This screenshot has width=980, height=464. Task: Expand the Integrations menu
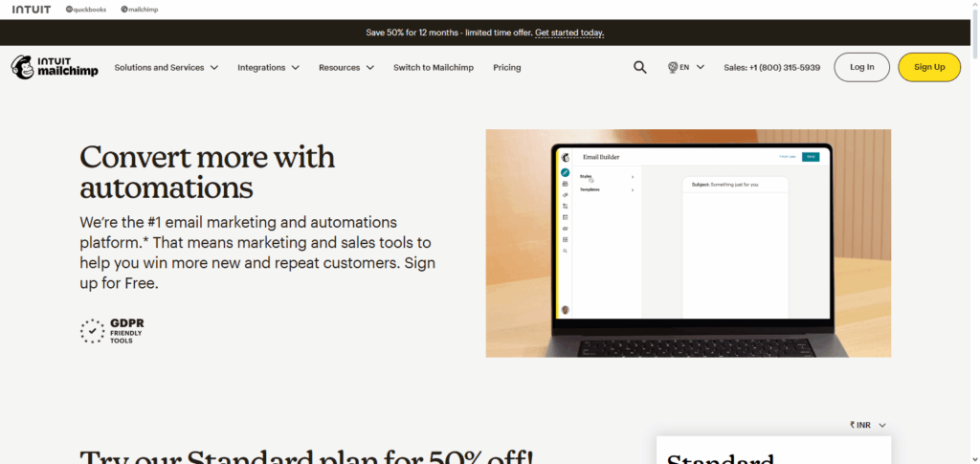[268, 67]
